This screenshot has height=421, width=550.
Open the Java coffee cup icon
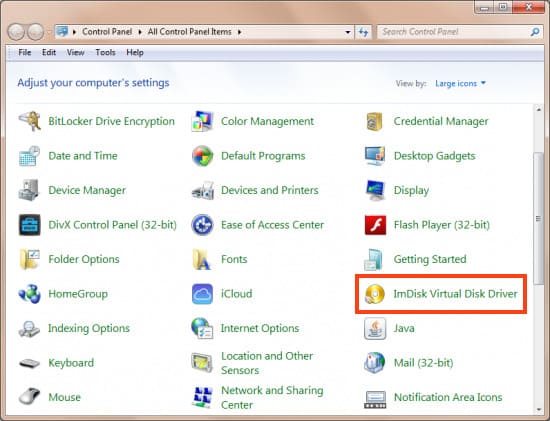point(375,328)
